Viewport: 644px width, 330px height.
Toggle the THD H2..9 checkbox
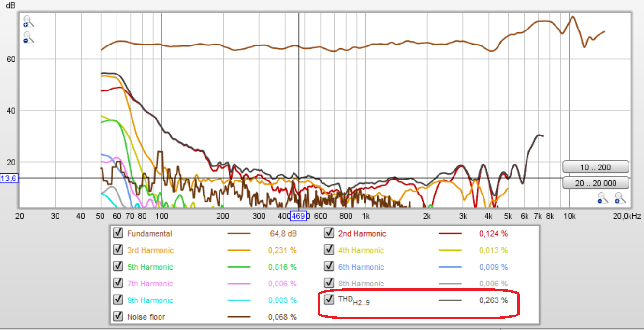click(x=329, y=300)
